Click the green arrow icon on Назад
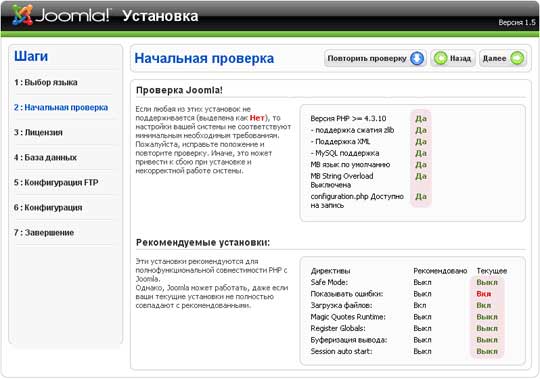The width and height of the screenshot is (540, 379). click(x=440, y=58)
